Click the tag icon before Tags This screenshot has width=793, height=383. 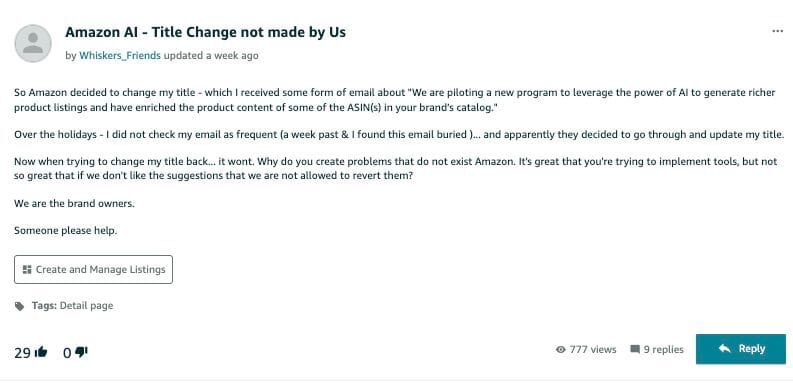(x=19, y=306)
